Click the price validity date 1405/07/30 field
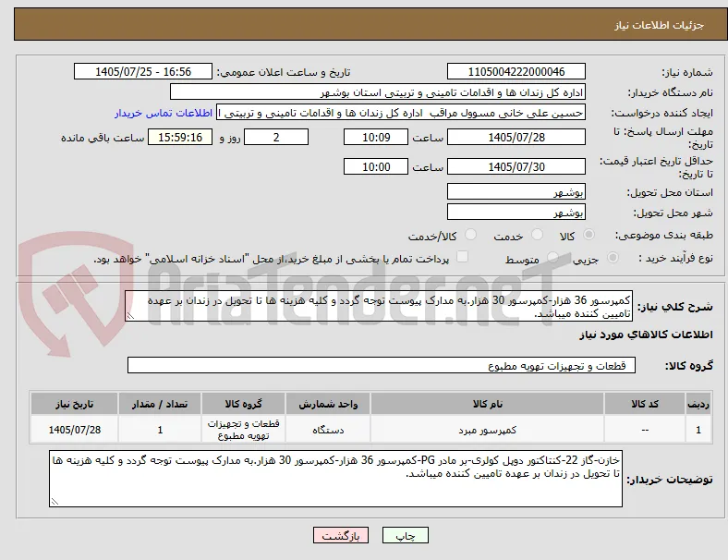This screenshot has height=560, width=728. 516,166
